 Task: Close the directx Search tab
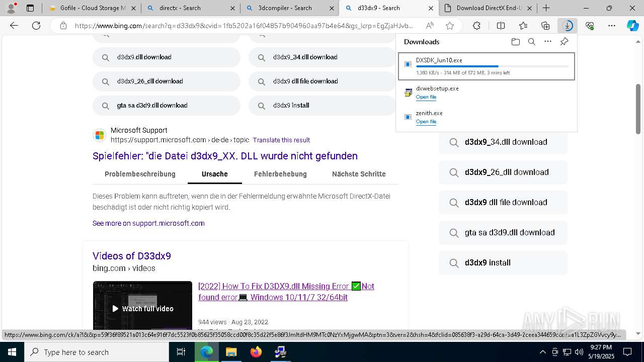point(232,8)
